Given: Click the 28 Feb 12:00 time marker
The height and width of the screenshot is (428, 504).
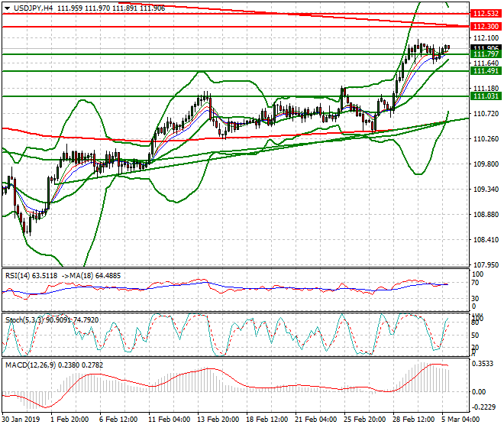Looking at the screenshot, I should point(413,420).
